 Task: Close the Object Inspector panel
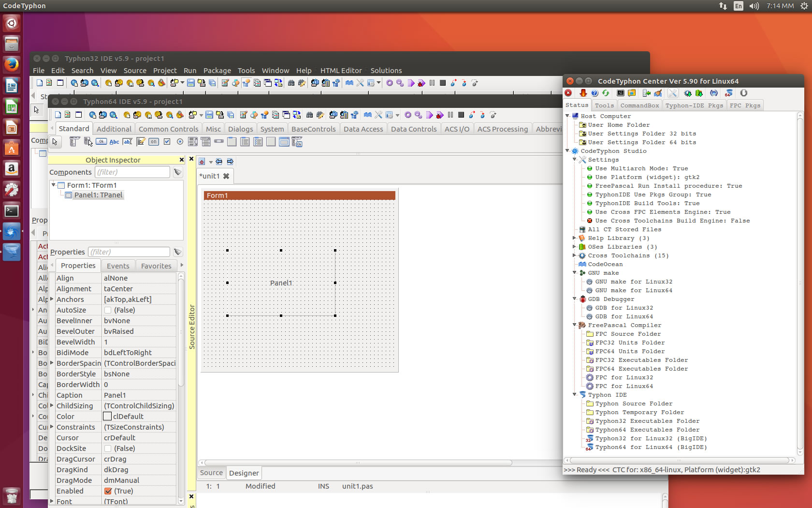pyautogui.click(x=182, y=160)
